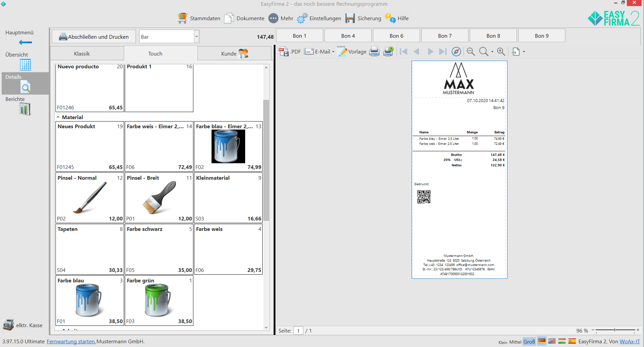Open the Mehr menu
The width and height of the screenshot is (644, 347).
click(281, 18)
